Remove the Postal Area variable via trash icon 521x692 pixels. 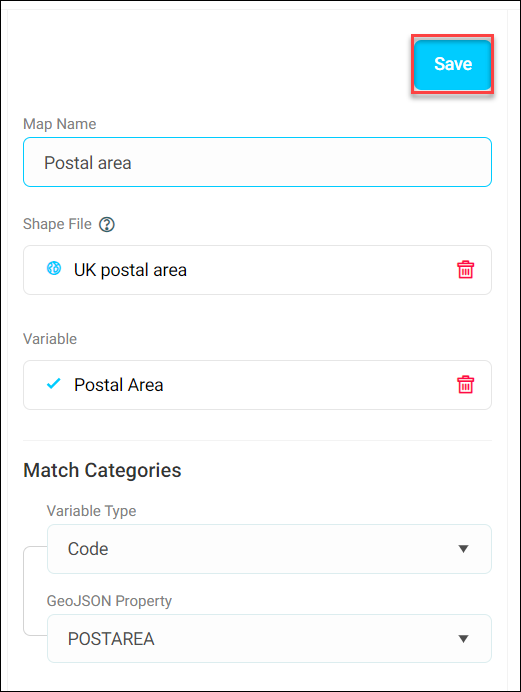point(465,384)
